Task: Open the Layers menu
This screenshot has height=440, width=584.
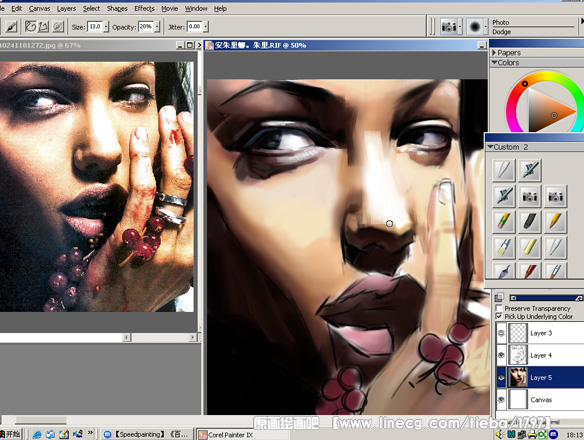Action: pyautogui.click(x=66, y=9)
